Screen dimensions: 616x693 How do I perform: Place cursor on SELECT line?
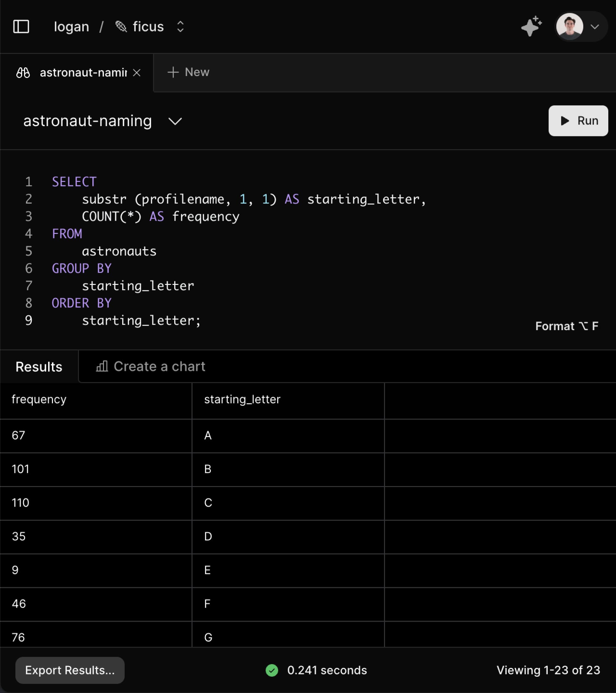click(74, 182)
